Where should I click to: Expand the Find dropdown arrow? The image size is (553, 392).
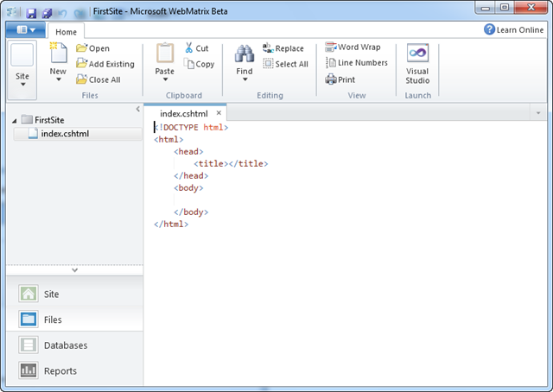[x=245, y=79]
